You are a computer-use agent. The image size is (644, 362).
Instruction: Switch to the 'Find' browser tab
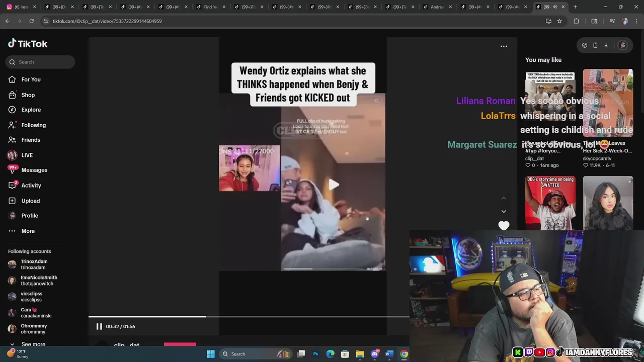211,7
